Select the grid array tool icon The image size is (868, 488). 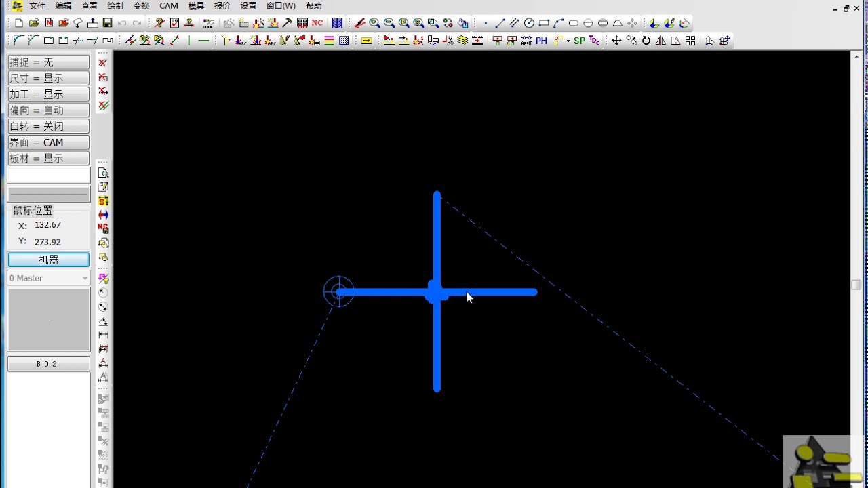pyautogui.click(x=690, y=41)
